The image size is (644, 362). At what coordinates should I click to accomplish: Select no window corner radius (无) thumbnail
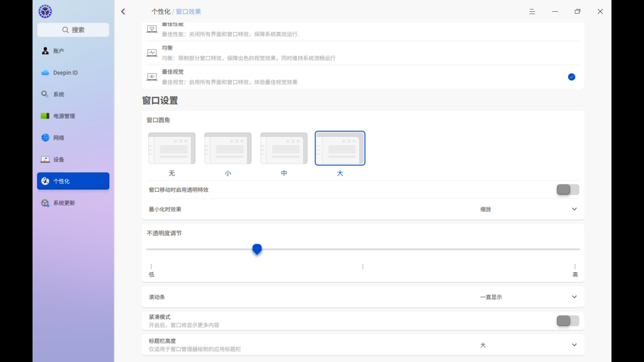172,148
